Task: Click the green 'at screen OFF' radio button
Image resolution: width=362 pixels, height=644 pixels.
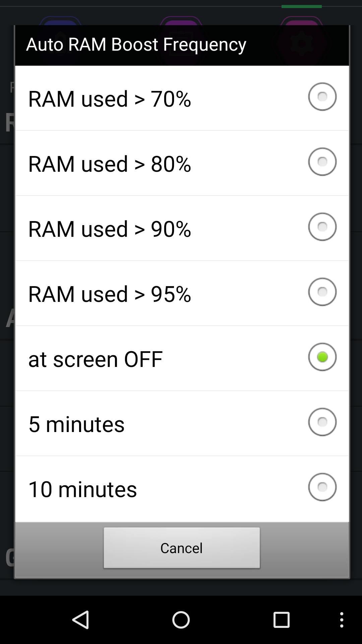Action: 322,357
